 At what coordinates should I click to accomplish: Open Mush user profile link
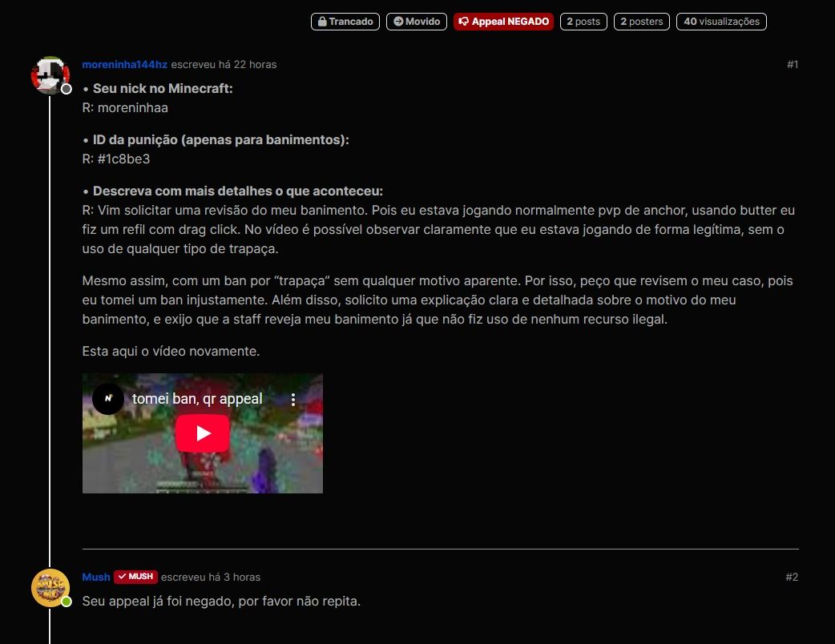click(x=96, y=577)
